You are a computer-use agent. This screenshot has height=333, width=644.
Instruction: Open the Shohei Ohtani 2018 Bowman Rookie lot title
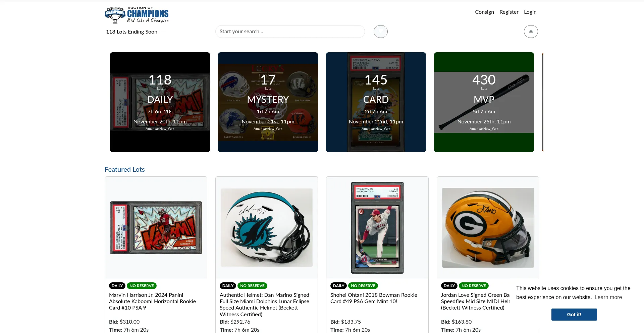pos(374,298)
